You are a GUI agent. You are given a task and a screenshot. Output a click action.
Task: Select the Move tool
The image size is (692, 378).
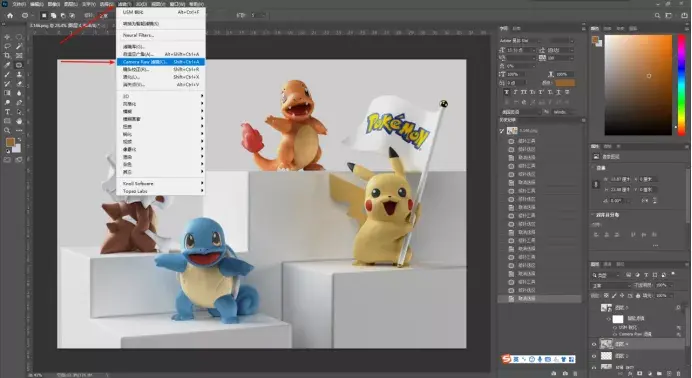coord(7,37)
